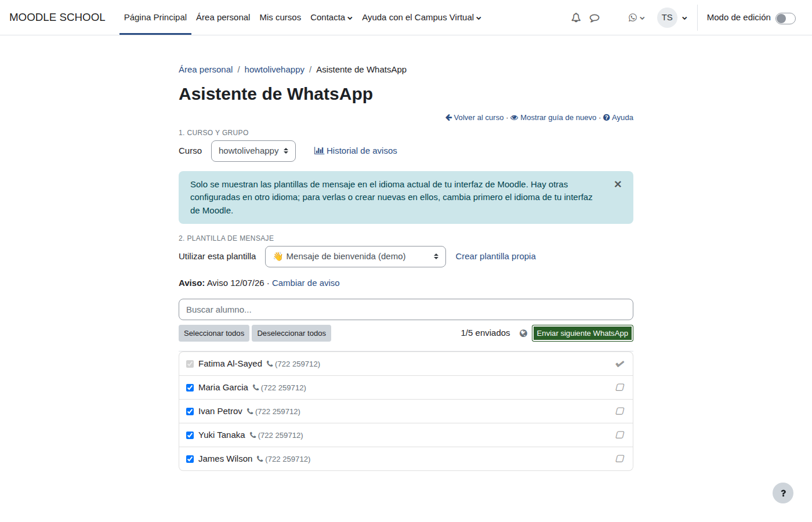The height and width of the screenshot is (522, 812).
Task: Click the round question mark help button
Action: 783,493
